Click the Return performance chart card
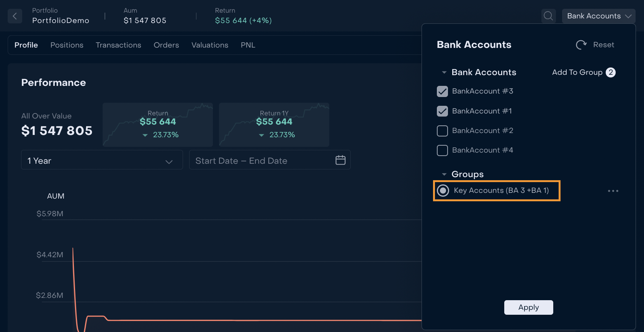This screenshot has height=332, width=644. click(158, 125)
